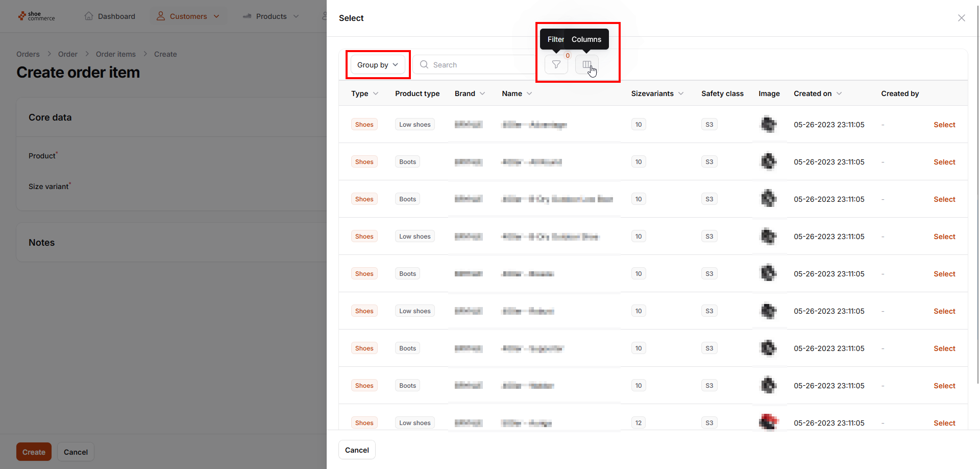Click the Customers person icon

(x=161, y=16)
